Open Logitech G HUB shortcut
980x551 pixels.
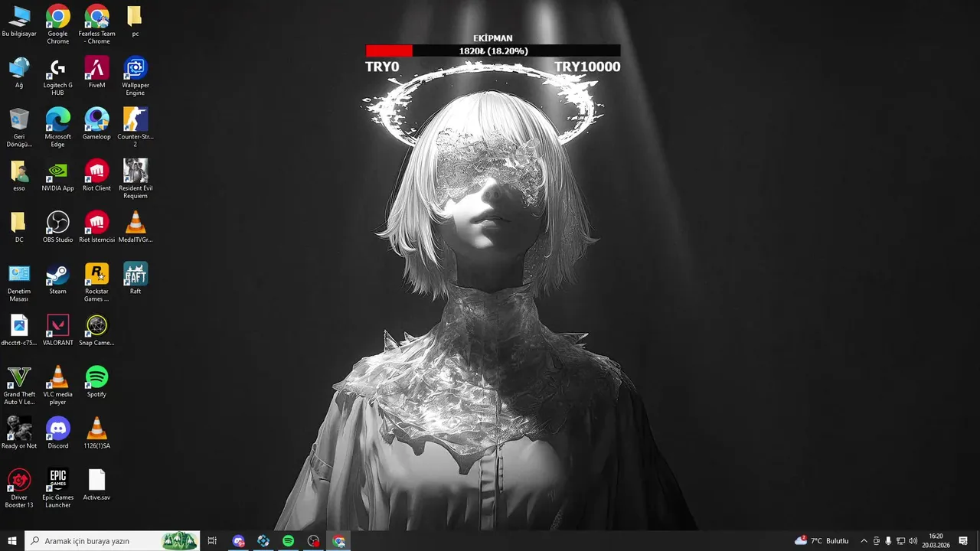point(57,75)
